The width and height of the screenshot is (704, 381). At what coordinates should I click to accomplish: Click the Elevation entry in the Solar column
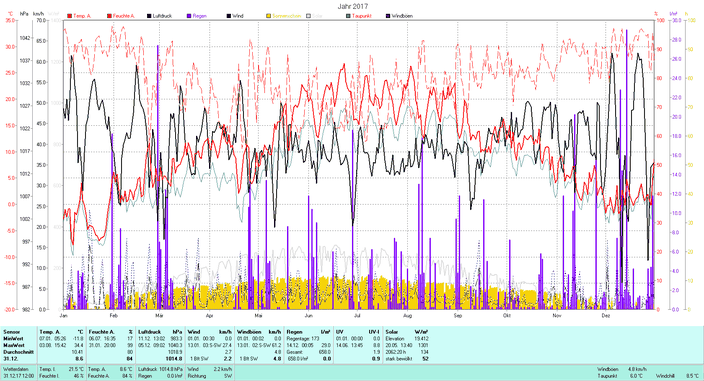click(x=395, y=339)
